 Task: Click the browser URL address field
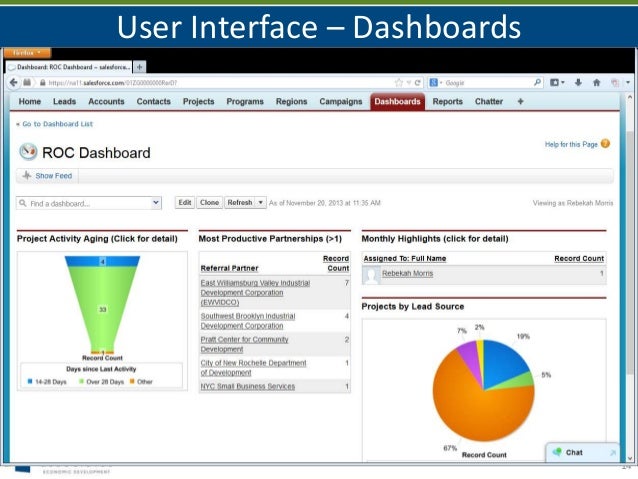[220, 83]
